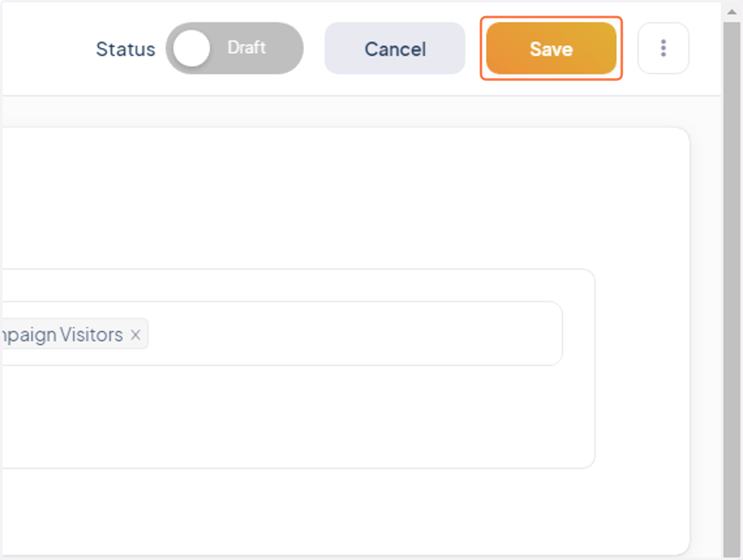This screenshot has width=743, height=560.
Task: Cancel editing
Action: coord(395,48)
